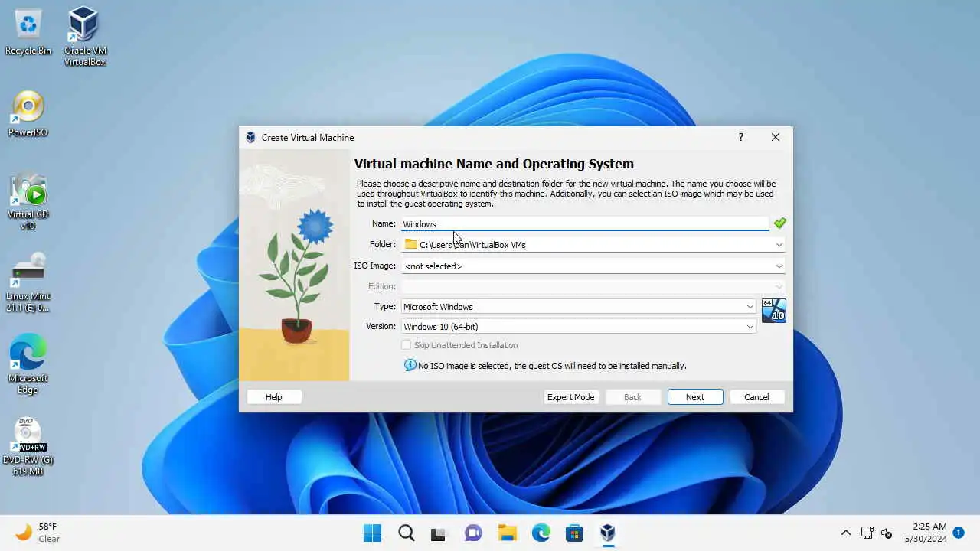Open the Type dropdown (Microsoft Windows)
The height and width of the screenshot is (551, 980).
pos(579,306)
